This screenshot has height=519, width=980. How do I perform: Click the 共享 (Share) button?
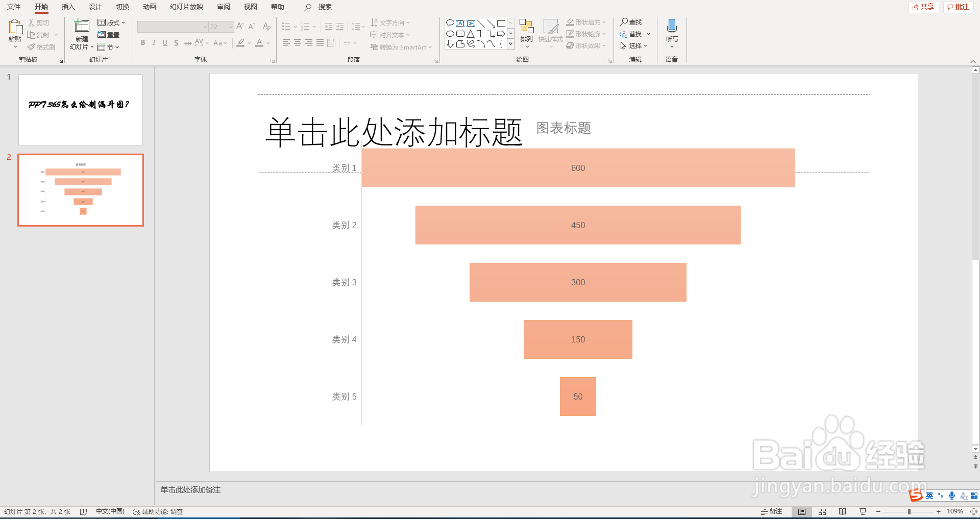(x=923, y=7)
